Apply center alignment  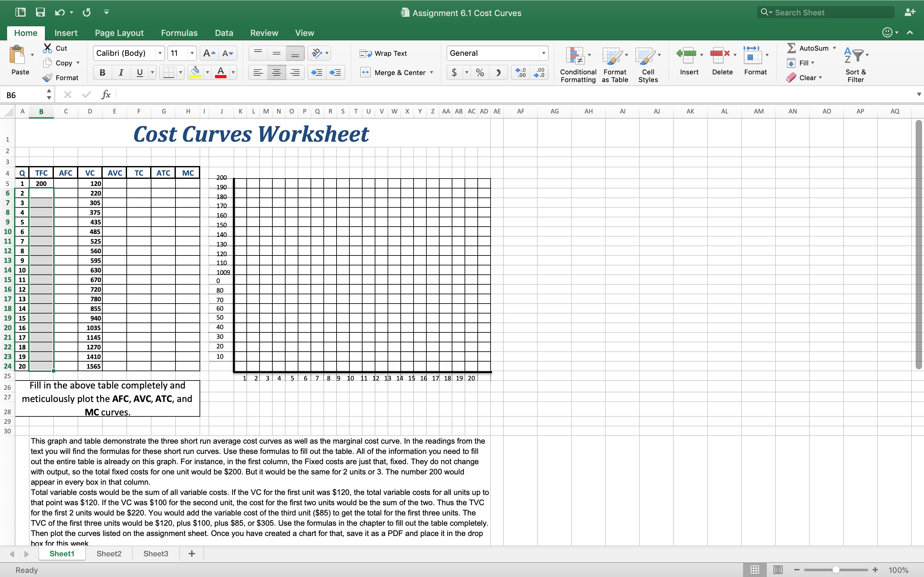[277, 72]
